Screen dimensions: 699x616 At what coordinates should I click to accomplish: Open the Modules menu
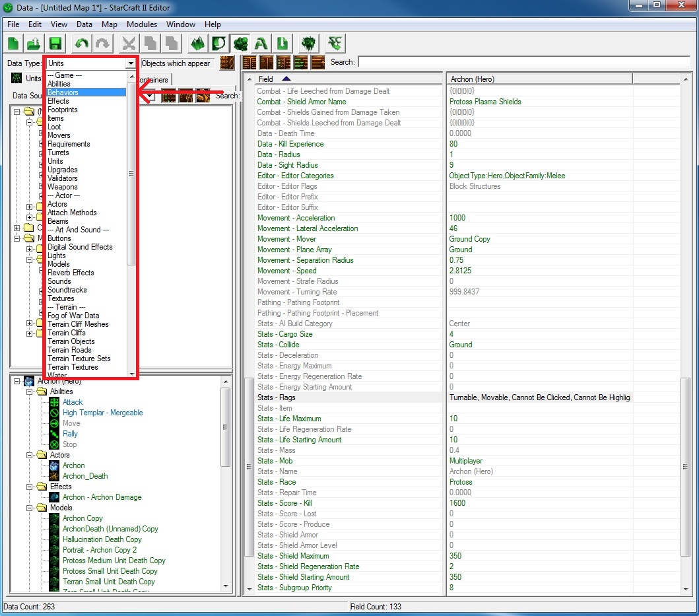[x=142, y=24]
